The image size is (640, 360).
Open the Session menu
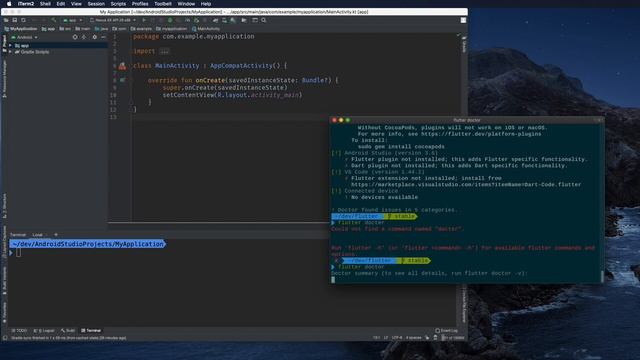pyautogui.click(x=96, y=4)
